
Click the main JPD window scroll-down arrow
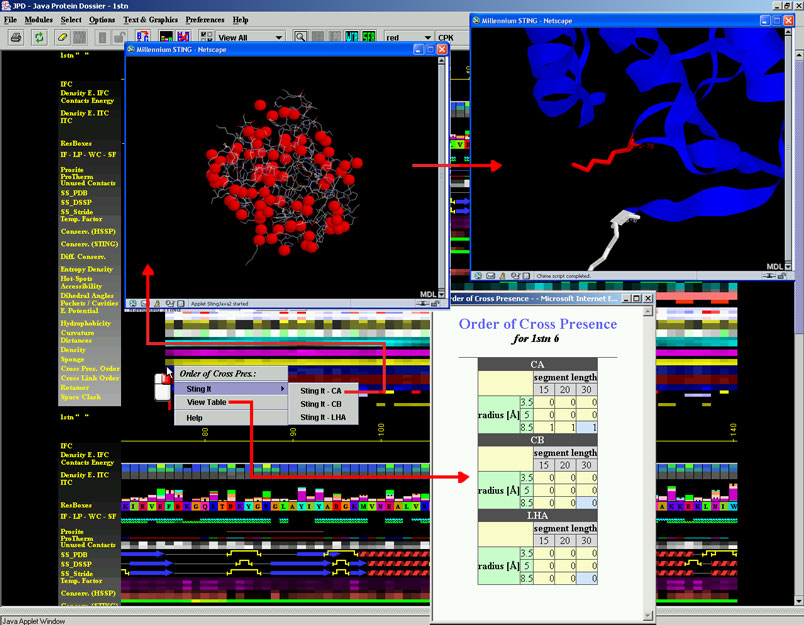(x=799, y=600)
